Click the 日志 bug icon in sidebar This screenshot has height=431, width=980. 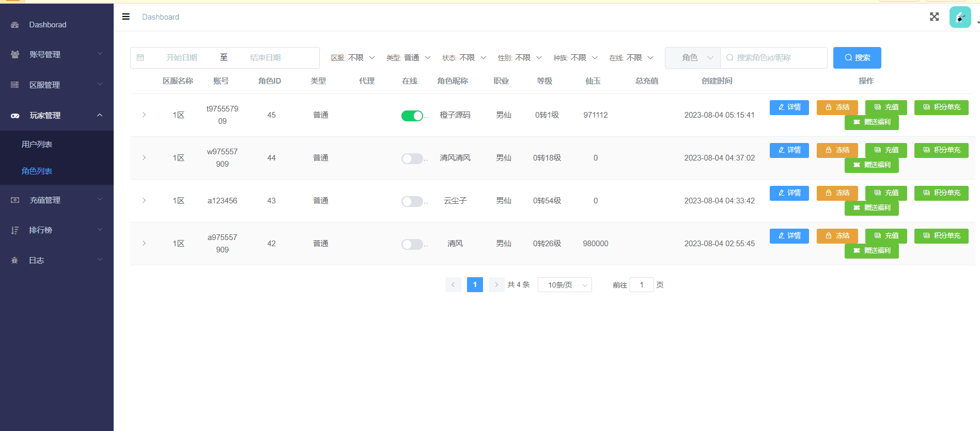(15, 261)
